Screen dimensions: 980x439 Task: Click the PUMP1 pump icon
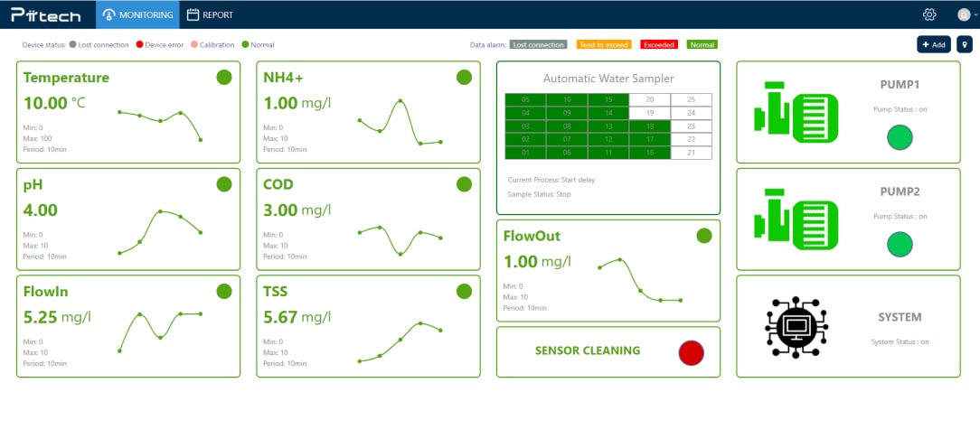[796, 112]
